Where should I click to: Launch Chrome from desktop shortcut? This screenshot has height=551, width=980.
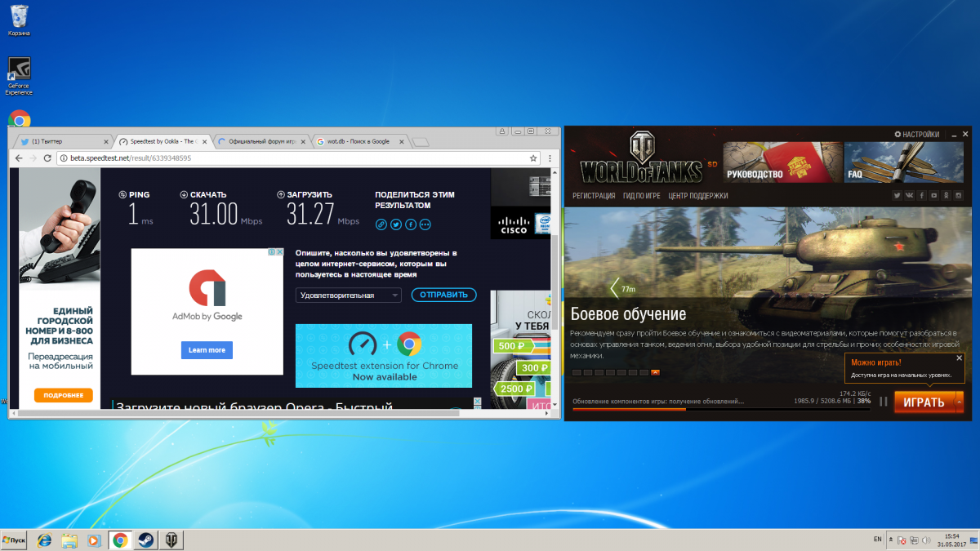click(x=19, y=119)
